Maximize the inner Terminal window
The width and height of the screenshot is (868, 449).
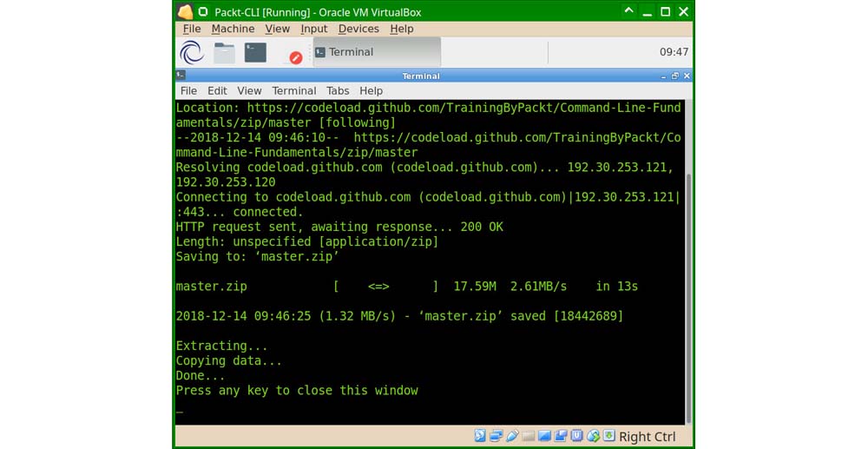click(x=674, y=76)
